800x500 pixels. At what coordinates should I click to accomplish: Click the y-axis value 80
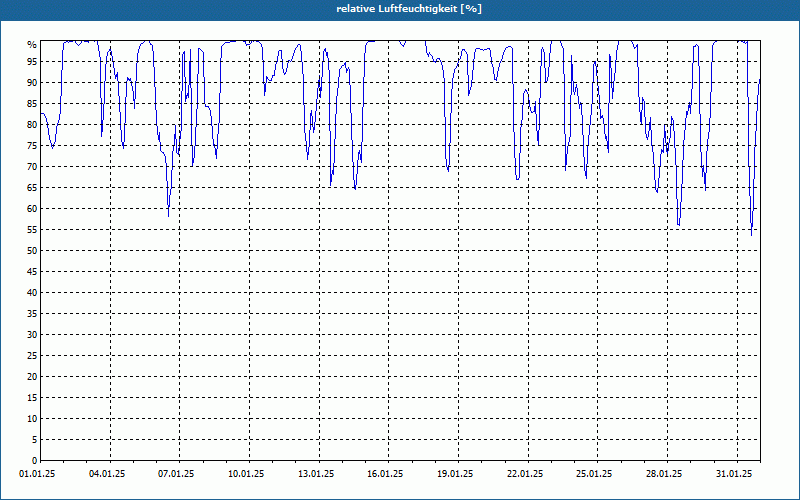click(x=32, y=124)
